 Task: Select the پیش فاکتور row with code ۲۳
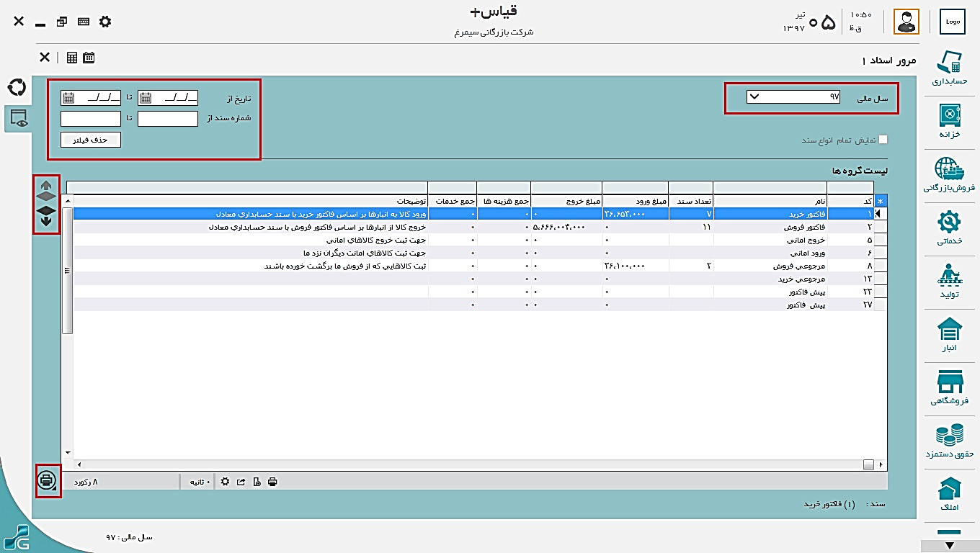pyautogui.click(x=474, y=292)
